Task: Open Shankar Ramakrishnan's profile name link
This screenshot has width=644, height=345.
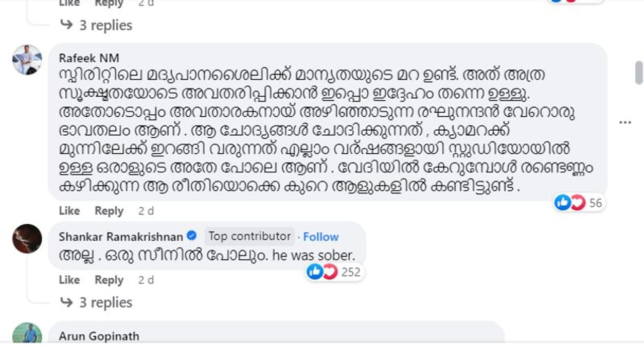Action: pyautogui.click(x=121, y=236)
